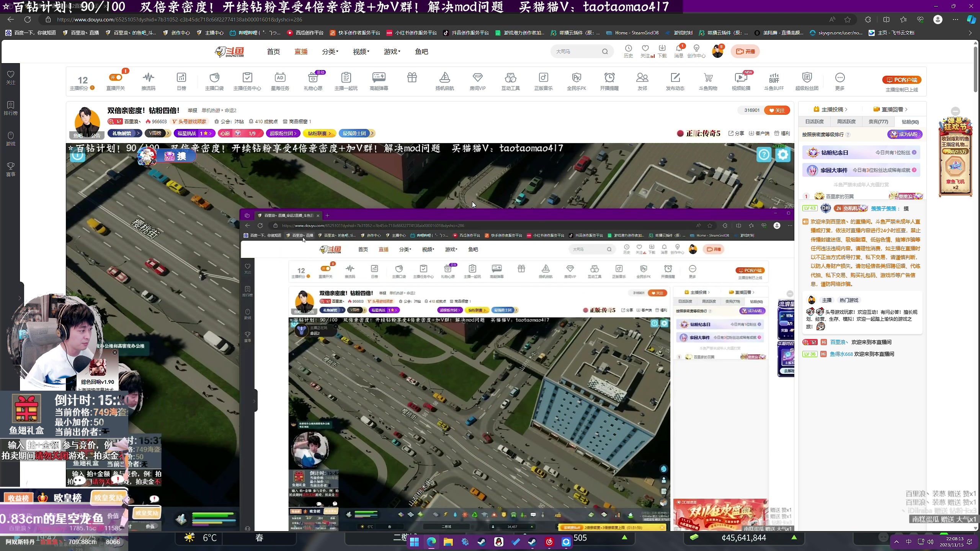Open File Explorer from the taskbar
This screenshot has width=980, height=551.
point(448,542)
